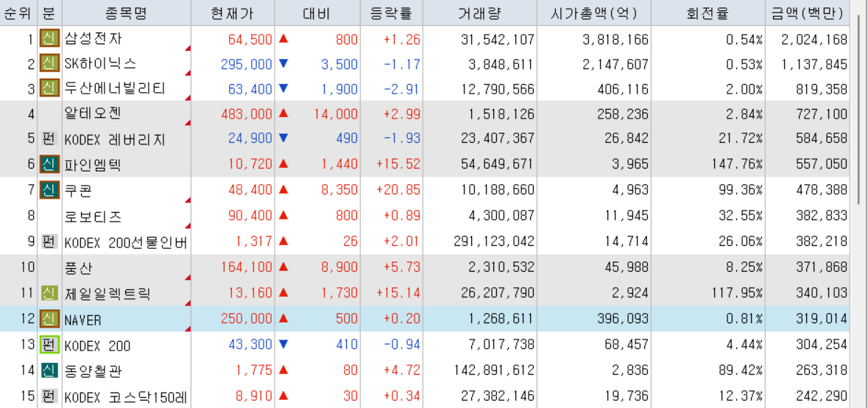Sort by the 종목명 column header

127,13
